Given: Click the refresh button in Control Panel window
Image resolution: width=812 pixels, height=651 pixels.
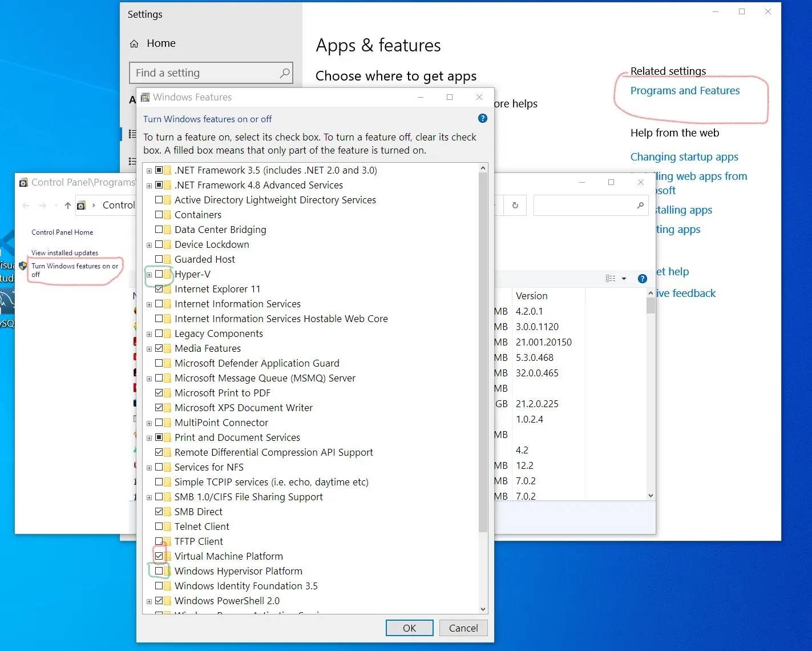Looking at the screenshot, I should pyautogui.click(x=515, y=206).
